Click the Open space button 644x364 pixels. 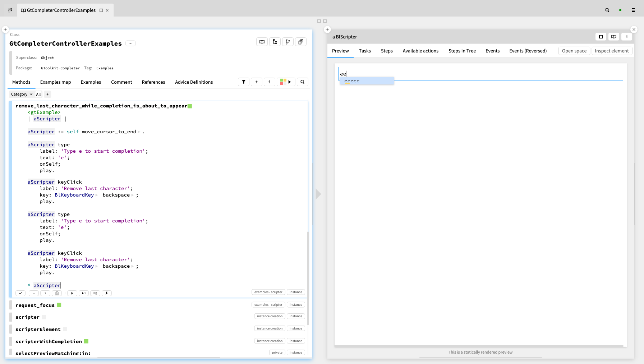tap(574, 51)
